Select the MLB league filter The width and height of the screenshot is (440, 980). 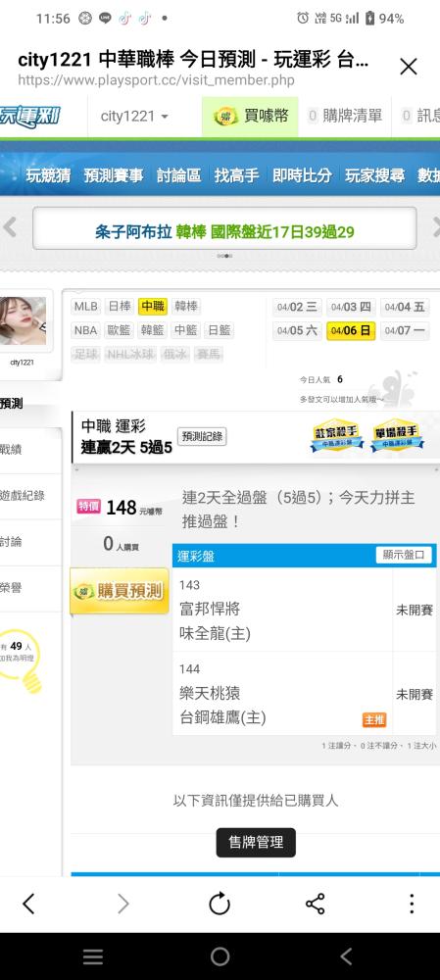85,306
